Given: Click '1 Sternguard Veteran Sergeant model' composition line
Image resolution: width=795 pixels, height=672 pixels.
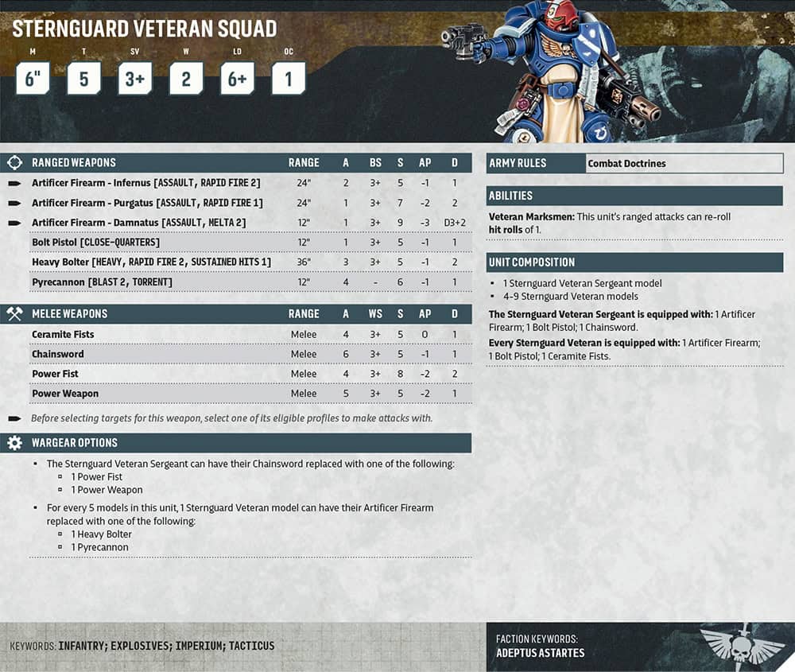Looking at the screenshot, I should (x=582, y=283).
